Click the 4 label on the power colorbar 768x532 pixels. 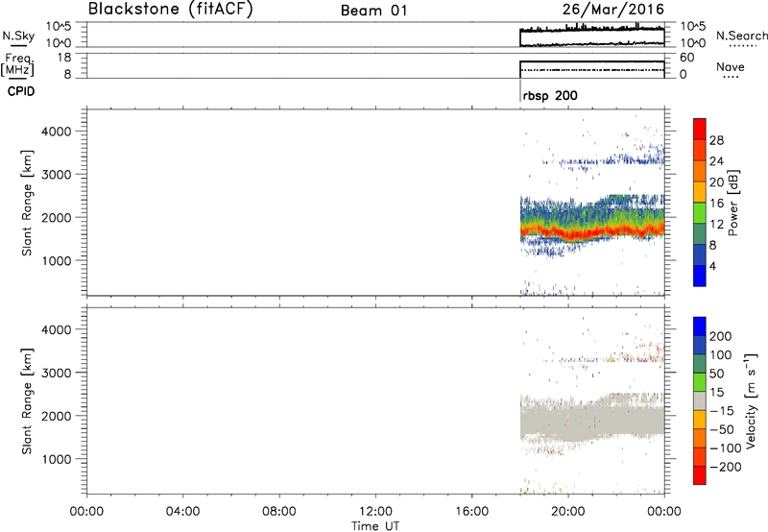click(712, 266)
